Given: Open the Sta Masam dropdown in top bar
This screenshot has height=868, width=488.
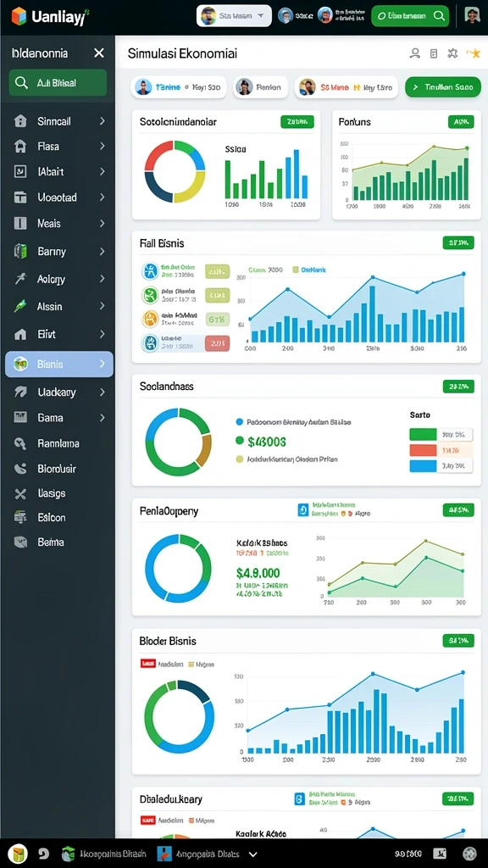Looking at the screenshot, I should pos(234,16).
